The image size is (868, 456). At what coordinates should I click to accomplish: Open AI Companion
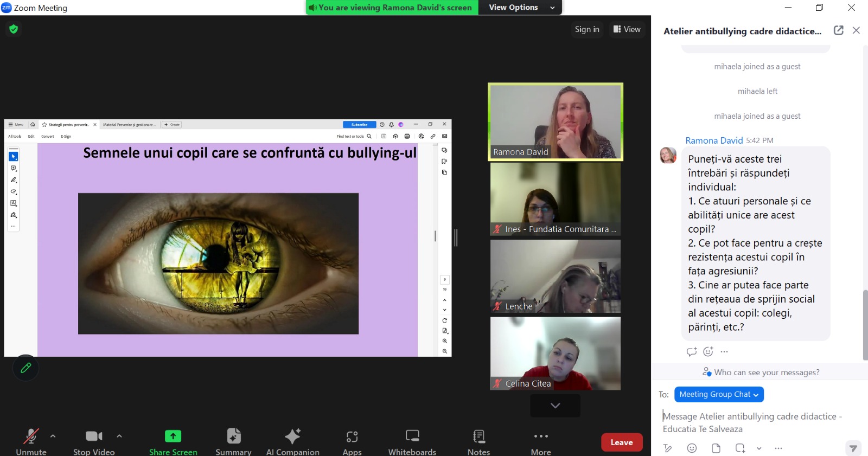click(292, 441)
